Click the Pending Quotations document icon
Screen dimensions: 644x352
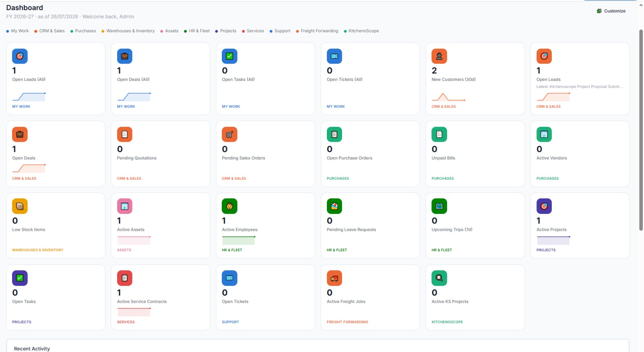pos(125,135)
